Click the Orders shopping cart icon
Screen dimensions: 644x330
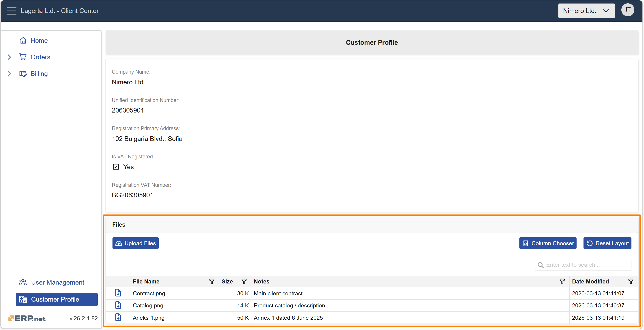coord(23,57)
